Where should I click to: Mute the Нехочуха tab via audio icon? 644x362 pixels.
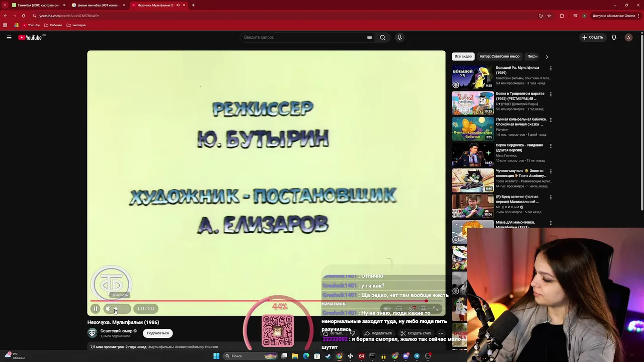pyautogui.click(x=178, y=5)
